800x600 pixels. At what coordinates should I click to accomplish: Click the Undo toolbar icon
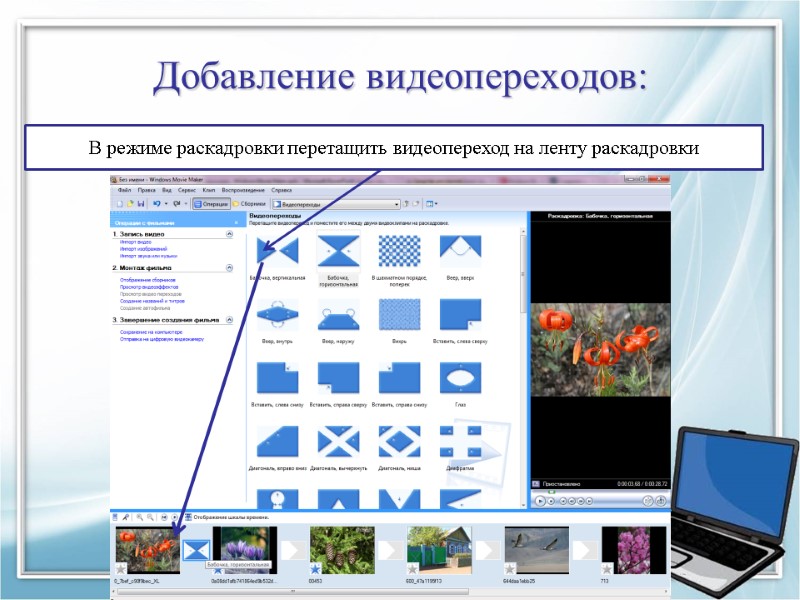pyautogui.click(x=157, y=204)
